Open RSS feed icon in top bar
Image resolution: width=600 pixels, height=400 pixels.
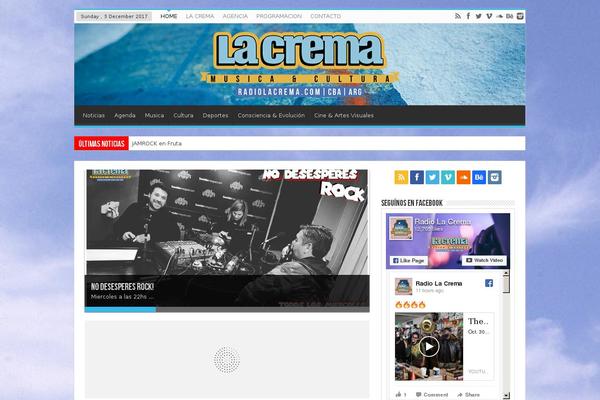(x=458, y=16)
